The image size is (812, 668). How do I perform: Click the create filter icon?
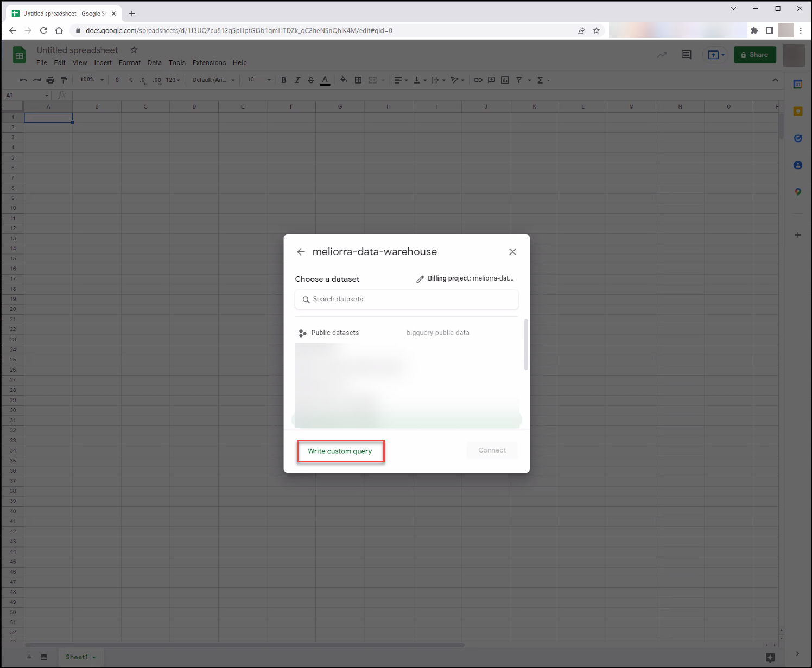point(519,80)
